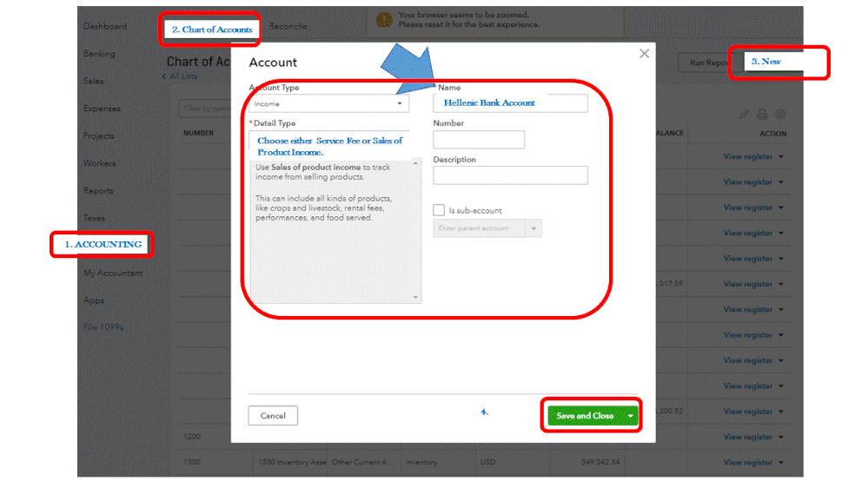Open View register for row 1300
Screen dimensions: 868x488
coord(748,463)
